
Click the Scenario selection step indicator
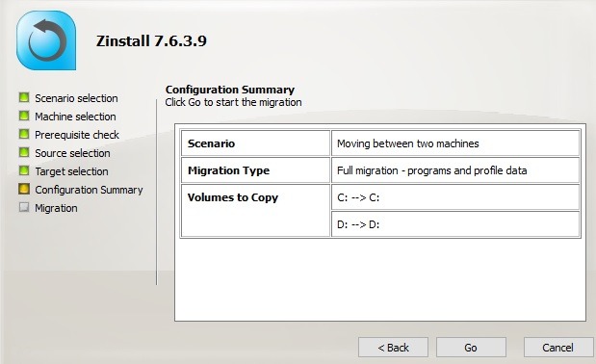click(x=24, y=97)
